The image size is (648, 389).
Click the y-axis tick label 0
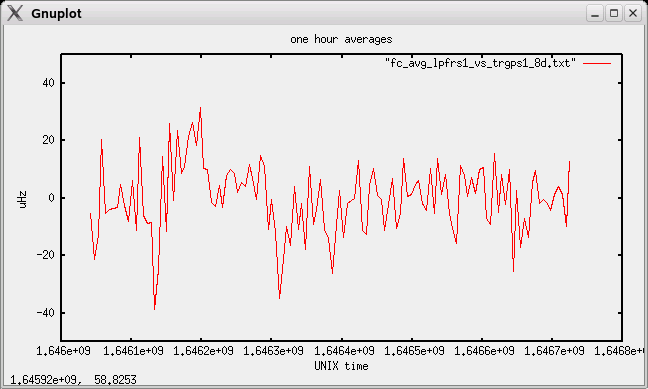(51, 198)
